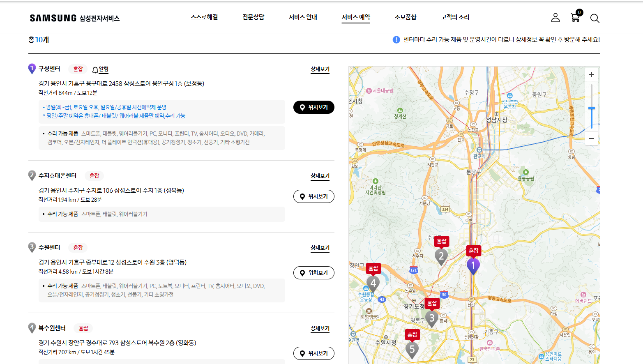
Task: Select gray map pin number 2
Action: [x=441, y=257]
